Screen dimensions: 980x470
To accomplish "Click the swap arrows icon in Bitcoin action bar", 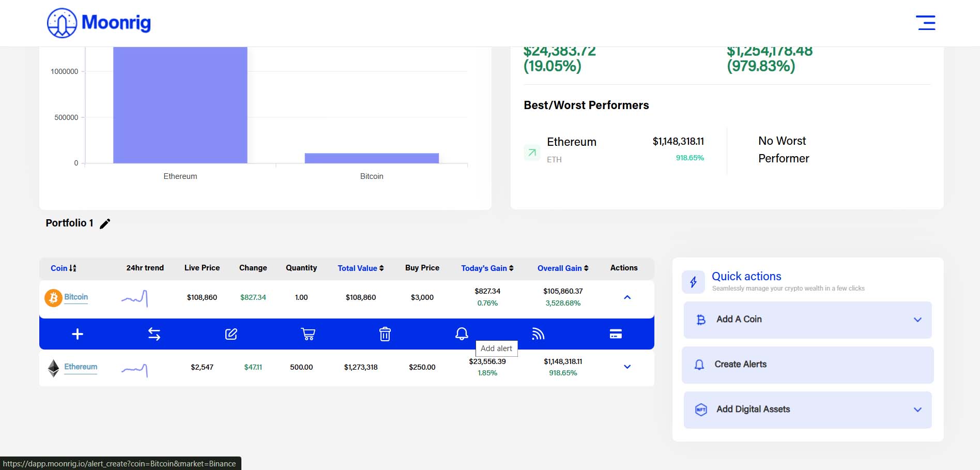I will pos(154,334).
